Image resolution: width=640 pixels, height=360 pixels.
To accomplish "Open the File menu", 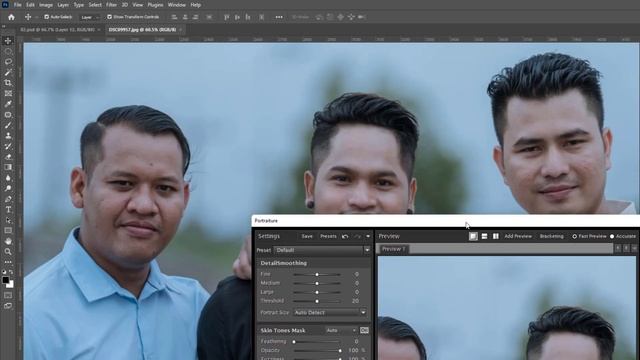I will coord(18,5).
